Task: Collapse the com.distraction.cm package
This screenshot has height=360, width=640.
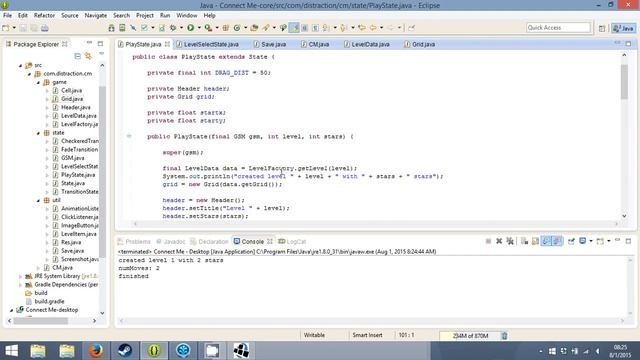Action: point(29,74)
